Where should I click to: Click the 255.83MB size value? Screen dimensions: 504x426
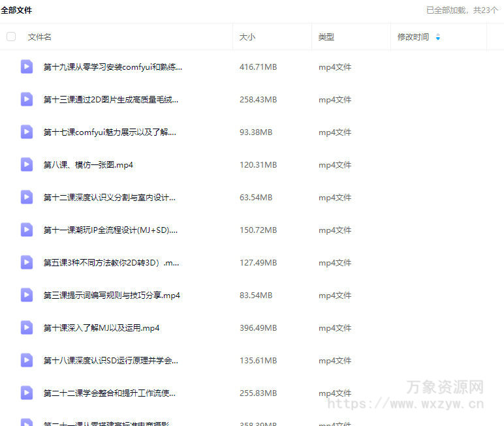click(x=259, y=393)
